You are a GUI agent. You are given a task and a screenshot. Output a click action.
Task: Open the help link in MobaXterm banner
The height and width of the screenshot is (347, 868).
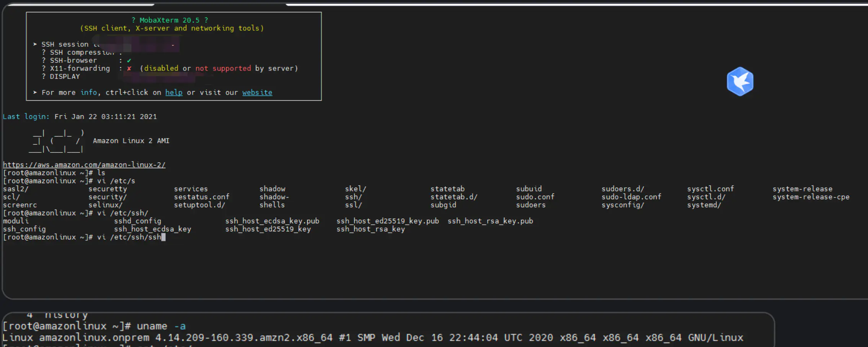(x=174, y=93)
